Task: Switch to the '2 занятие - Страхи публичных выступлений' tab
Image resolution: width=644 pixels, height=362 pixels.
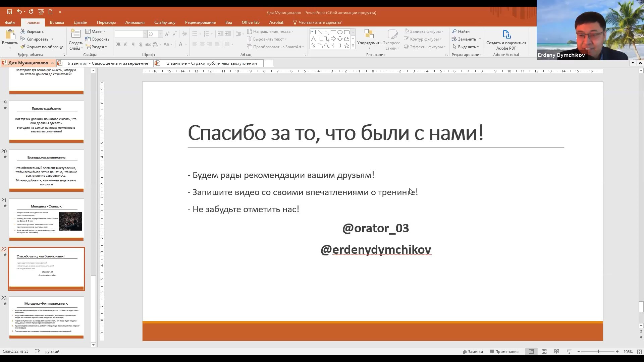Action: point(212,63)
